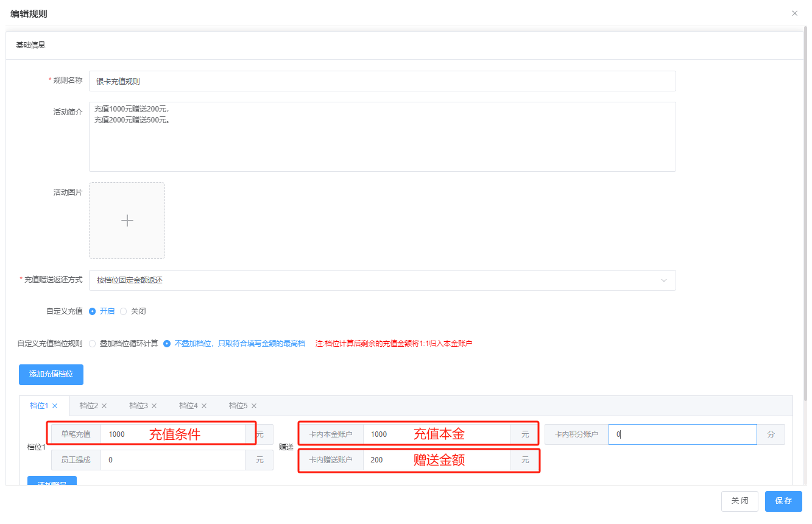Remove 档位2 tab using its X icon
The width and height of the screenshot is (812, 524).
tap(104, 406)
